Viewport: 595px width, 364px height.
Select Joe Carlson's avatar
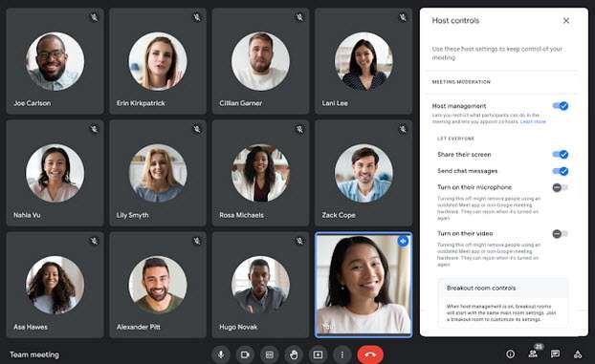(x=55, y=61)
